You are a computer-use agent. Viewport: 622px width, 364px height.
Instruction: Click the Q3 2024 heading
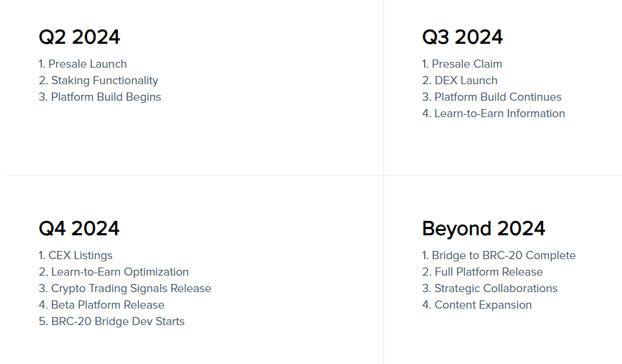pyautogui.click(x=462, y=37)
